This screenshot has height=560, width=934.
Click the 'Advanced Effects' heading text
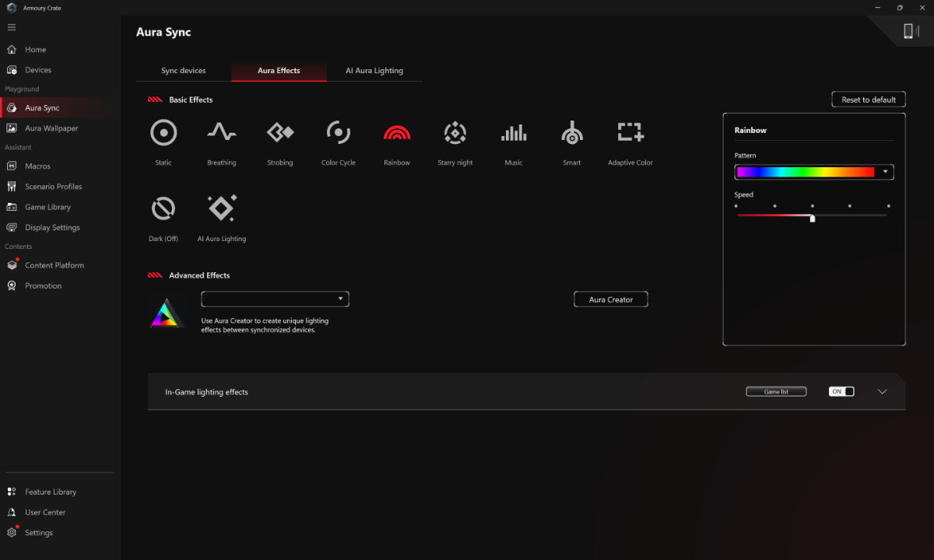point(199,275)
